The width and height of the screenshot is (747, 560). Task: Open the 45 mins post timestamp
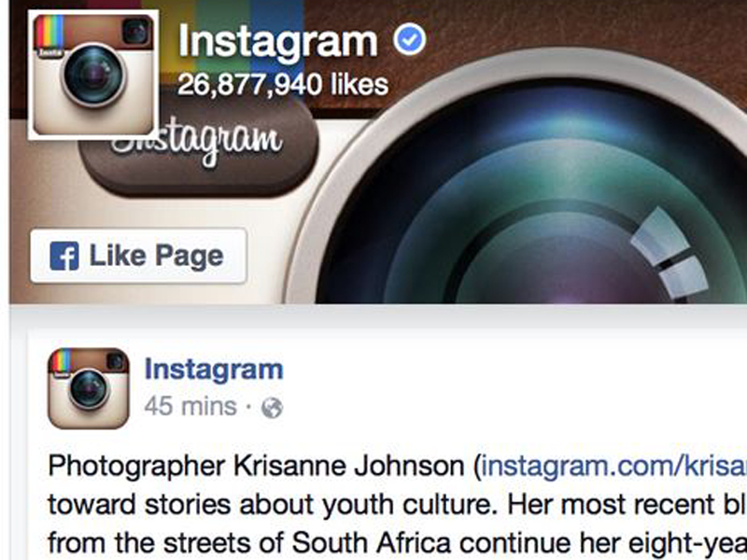pos(190,406)
